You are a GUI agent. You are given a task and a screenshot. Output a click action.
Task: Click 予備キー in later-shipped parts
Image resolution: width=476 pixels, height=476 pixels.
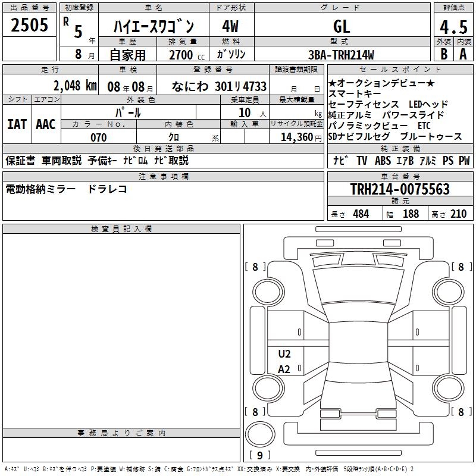[102, 160]
